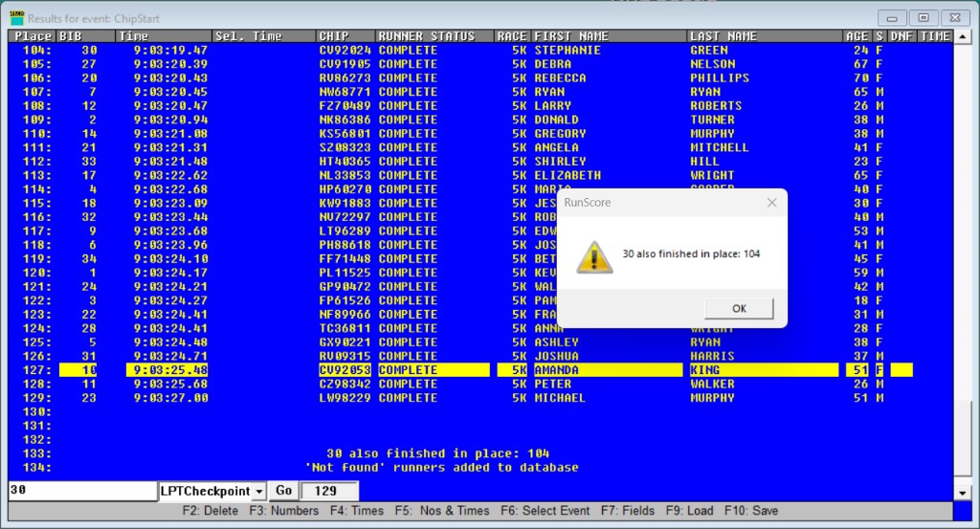Click F3: Numbers in the bottom bar
The height and width of the screenshot is (529, 980).
click(283, 511)
